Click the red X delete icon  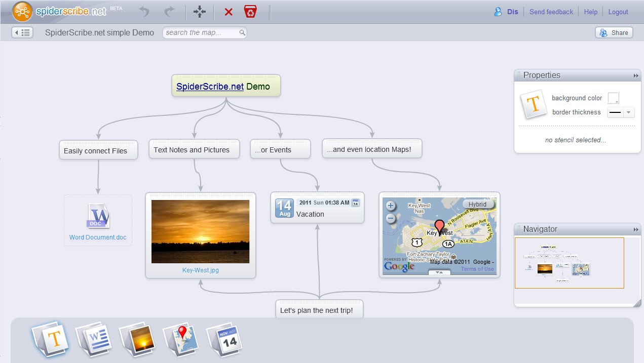tap(229, 12)
